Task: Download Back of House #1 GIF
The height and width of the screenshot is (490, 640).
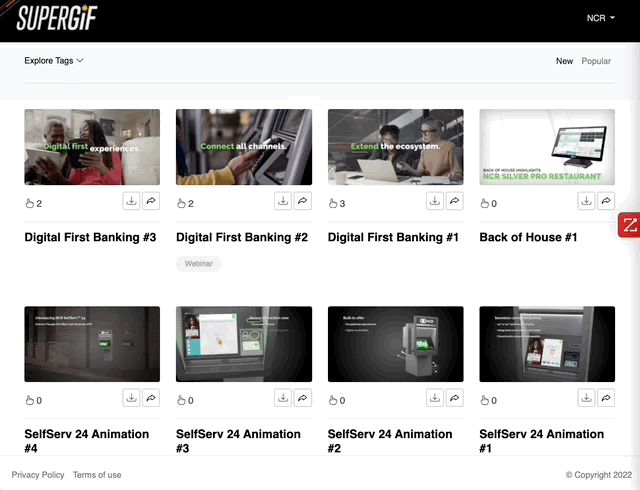Action: (586, 201)
